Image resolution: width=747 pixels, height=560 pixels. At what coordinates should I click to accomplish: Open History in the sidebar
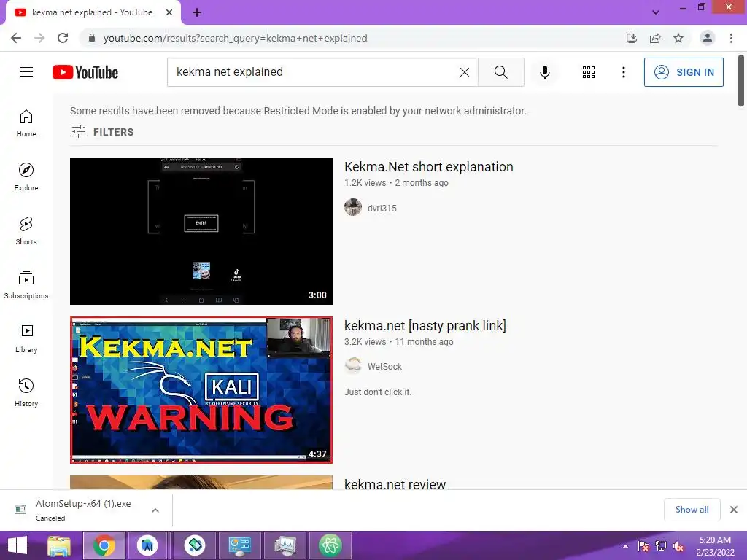pyautogui.click(x=26, y=392)
